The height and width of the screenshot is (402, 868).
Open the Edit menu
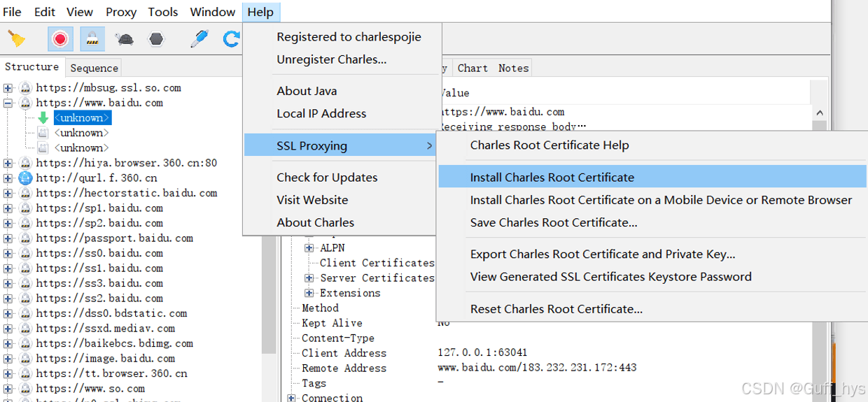click(45, 12)
